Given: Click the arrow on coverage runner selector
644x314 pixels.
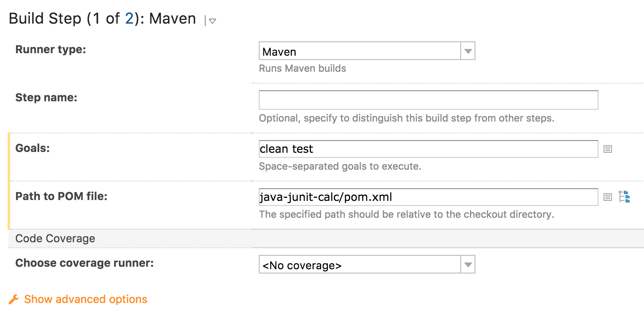Looking at the screenshot, I should click(467, 265).
